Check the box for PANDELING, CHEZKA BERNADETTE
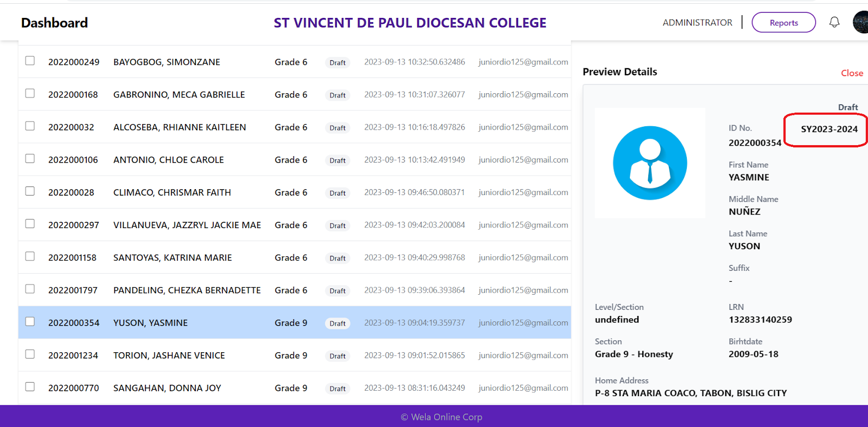 (30, 289)
